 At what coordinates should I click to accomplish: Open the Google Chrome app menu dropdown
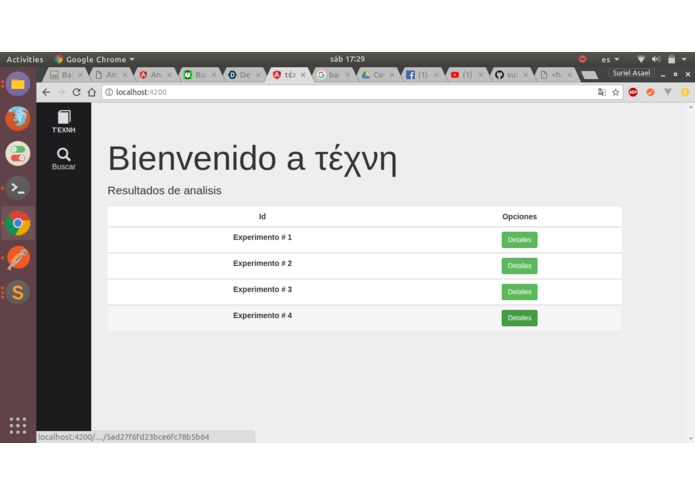coord(94,59)
